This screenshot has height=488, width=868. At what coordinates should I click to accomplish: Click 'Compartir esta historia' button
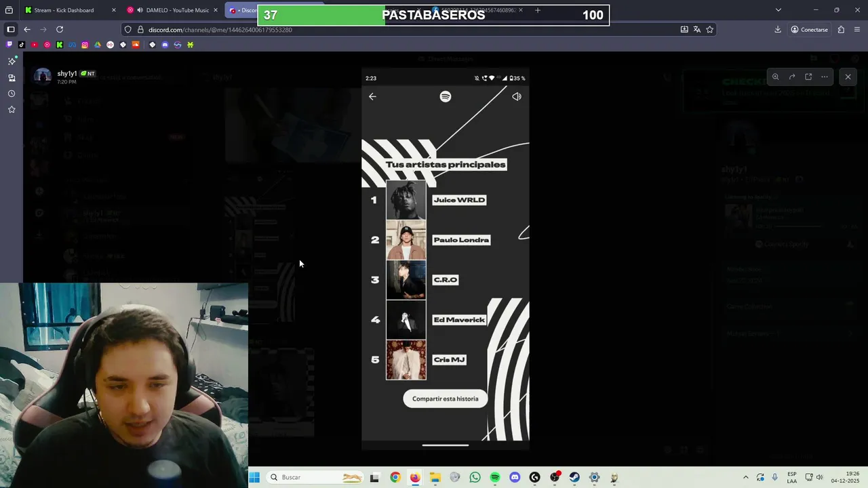445,399
